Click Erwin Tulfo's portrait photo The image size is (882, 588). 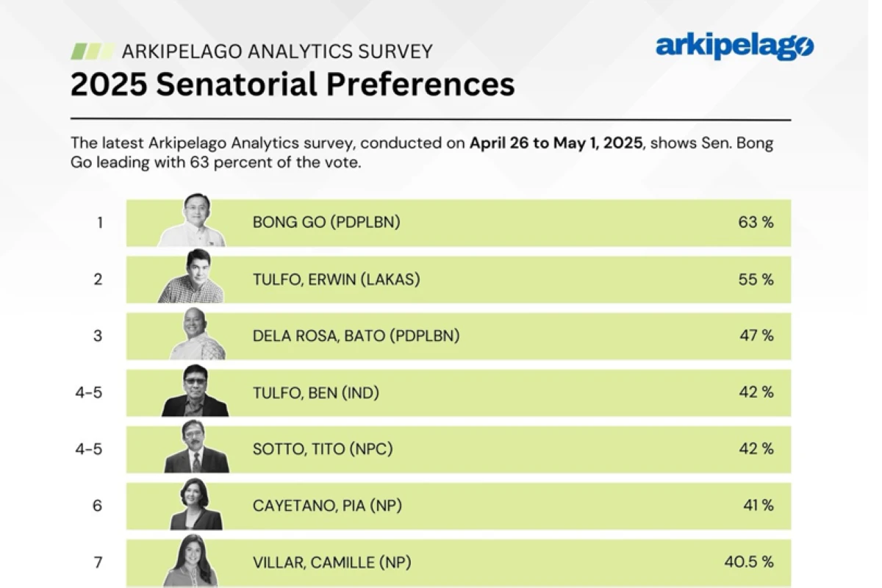(x=191, y=278)
